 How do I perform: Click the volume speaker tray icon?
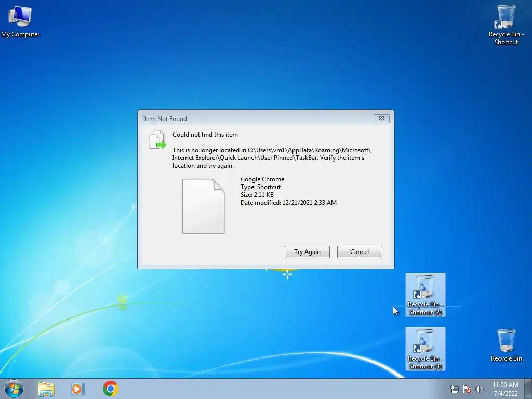pos(479,389)
